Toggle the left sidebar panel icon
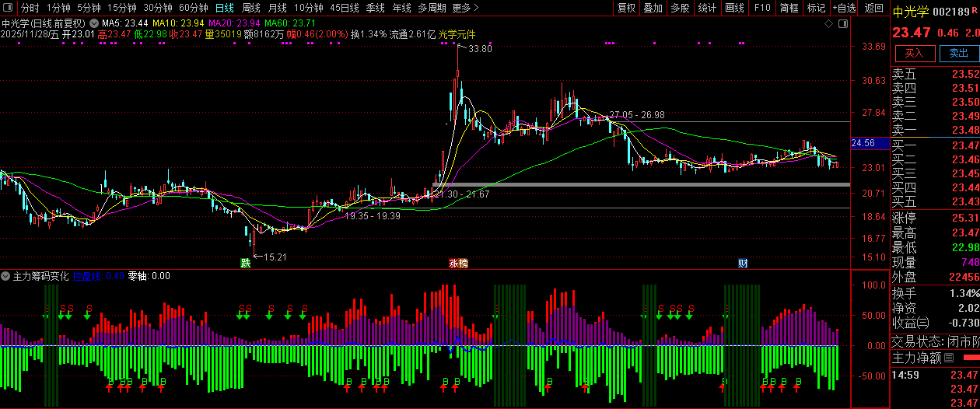 (7, 8)
